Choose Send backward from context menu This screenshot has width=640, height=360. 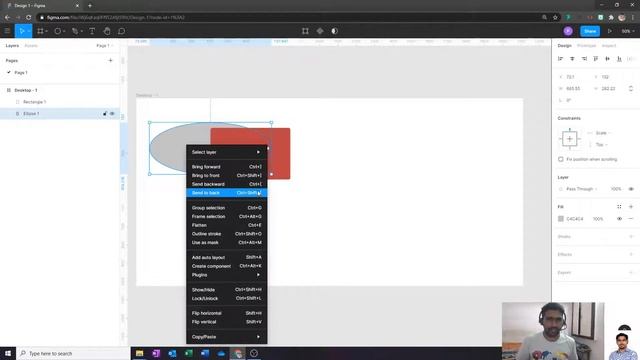[227, 184]
